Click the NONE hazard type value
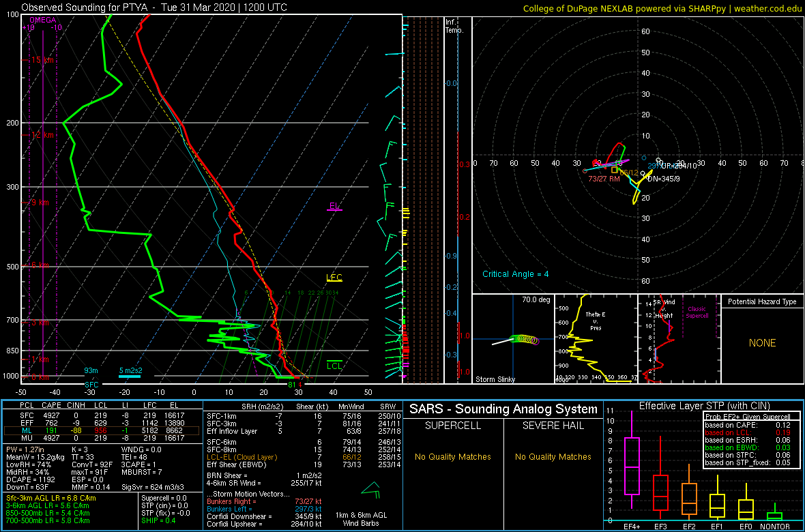This screenshot has width=805, height=532. point(761,343)
